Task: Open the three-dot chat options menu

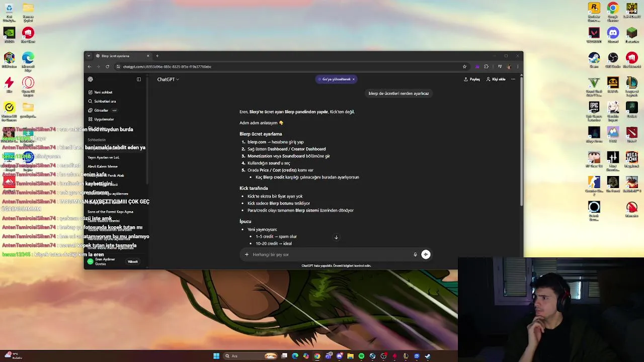Action: tap(513, 79)
